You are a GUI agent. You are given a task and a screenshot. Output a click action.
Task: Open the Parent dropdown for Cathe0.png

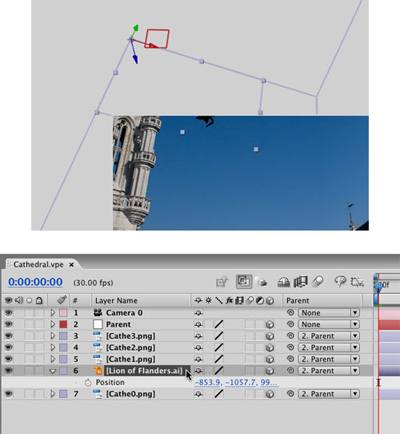pyautogui.click(x=328, y=394)
